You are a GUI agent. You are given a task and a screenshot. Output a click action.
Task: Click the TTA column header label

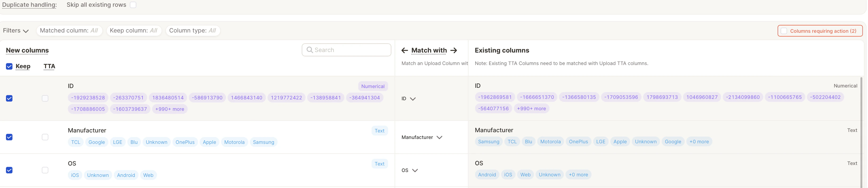point(49,66)
